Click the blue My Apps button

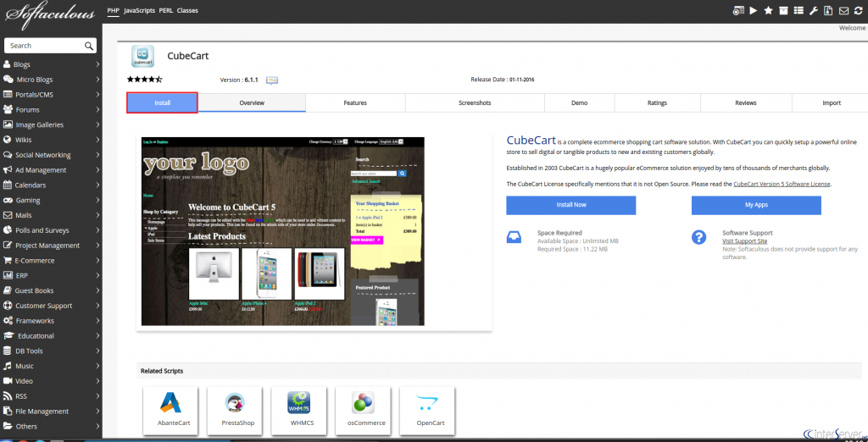pyautogui.click(x=756, y=205)
